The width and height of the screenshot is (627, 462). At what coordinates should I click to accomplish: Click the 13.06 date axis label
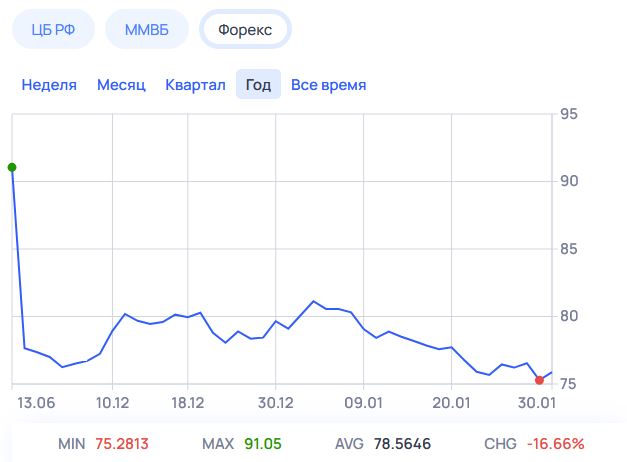[x=36, y=402]
